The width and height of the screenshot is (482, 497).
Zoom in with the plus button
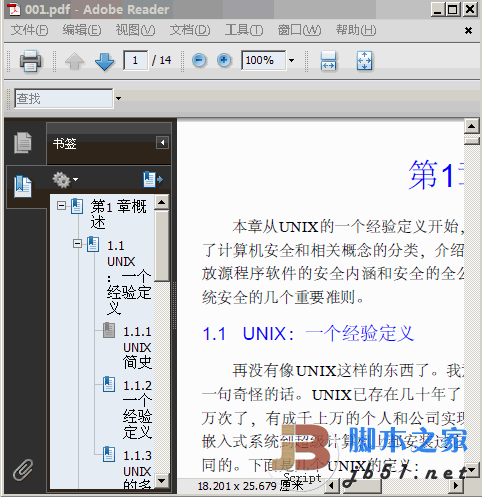point(224,60)
